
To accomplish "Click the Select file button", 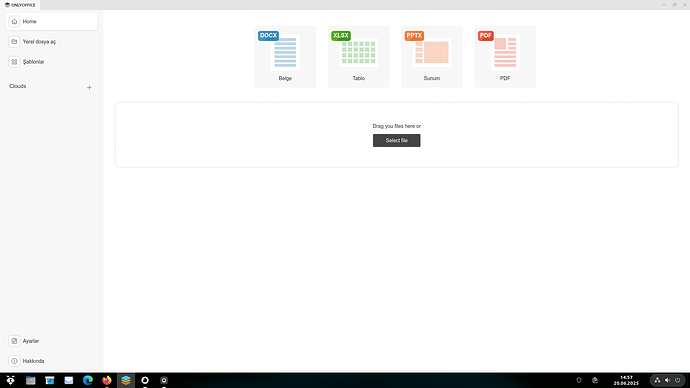I will [396, 140].
